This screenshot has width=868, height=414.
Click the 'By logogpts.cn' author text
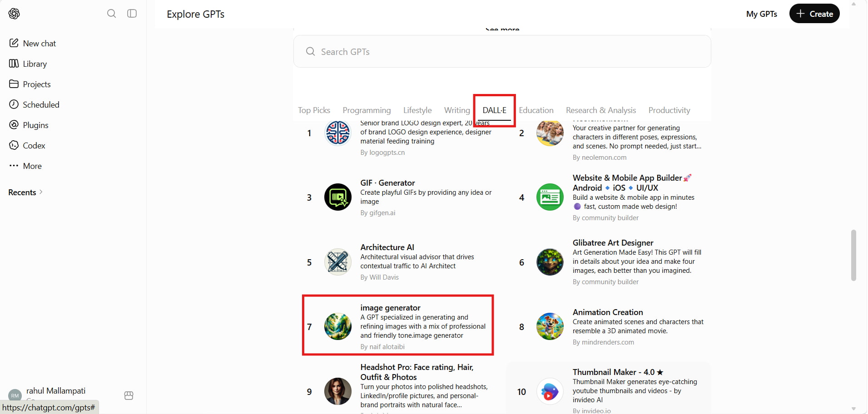[x=382, y=153]
